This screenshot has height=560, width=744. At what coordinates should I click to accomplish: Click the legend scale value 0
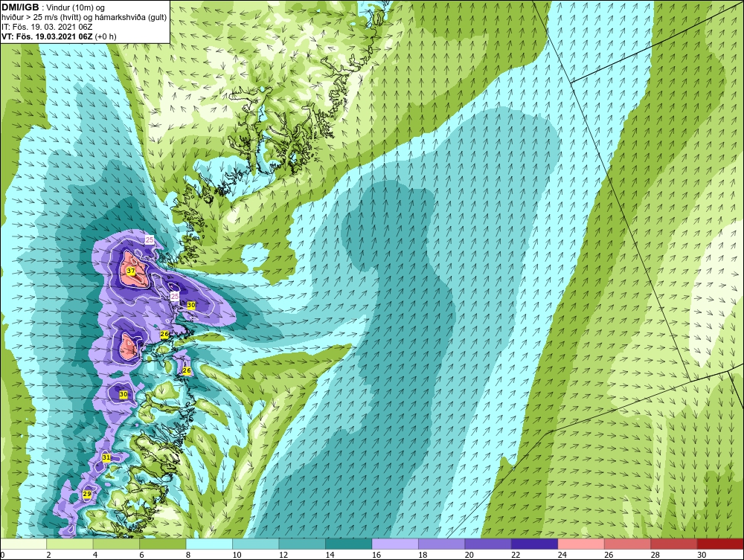click(x=2, y=555)
